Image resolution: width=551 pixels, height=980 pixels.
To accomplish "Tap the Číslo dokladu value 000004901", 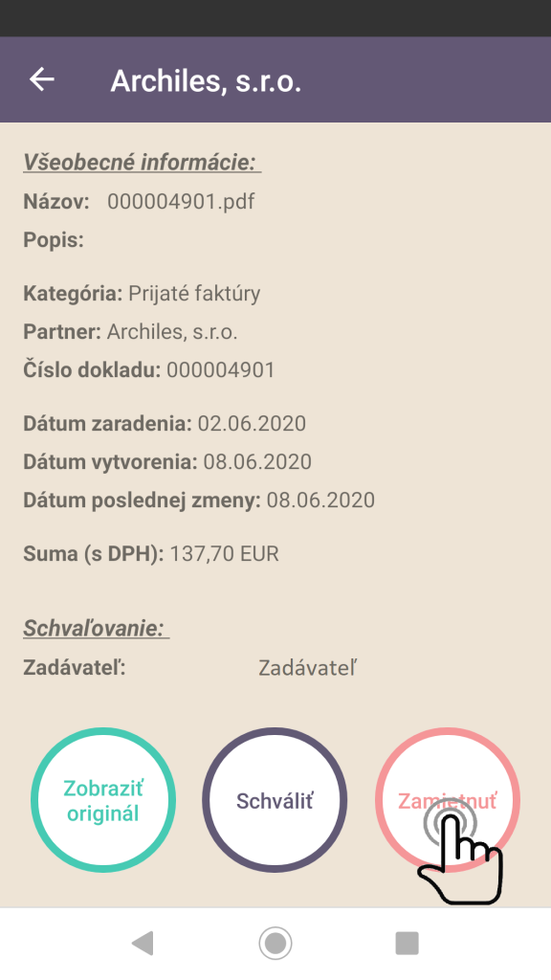I will coord(221,370).
